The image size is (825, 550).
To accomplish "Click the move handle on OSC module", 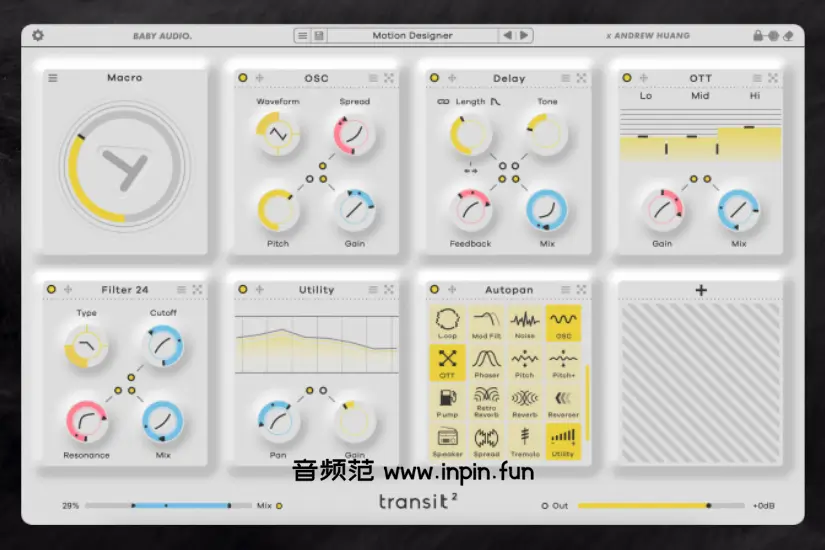I will click(259, 78).
